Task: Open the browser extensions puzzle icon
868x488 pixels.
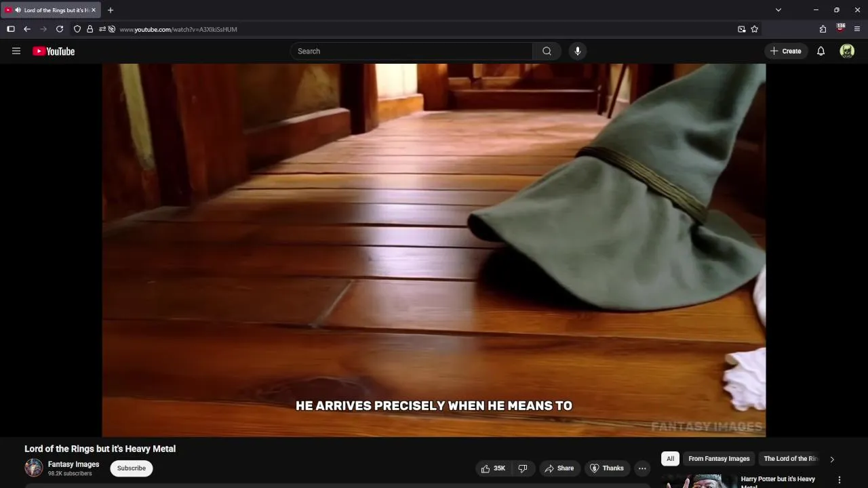Action: (x=823, y=29)
